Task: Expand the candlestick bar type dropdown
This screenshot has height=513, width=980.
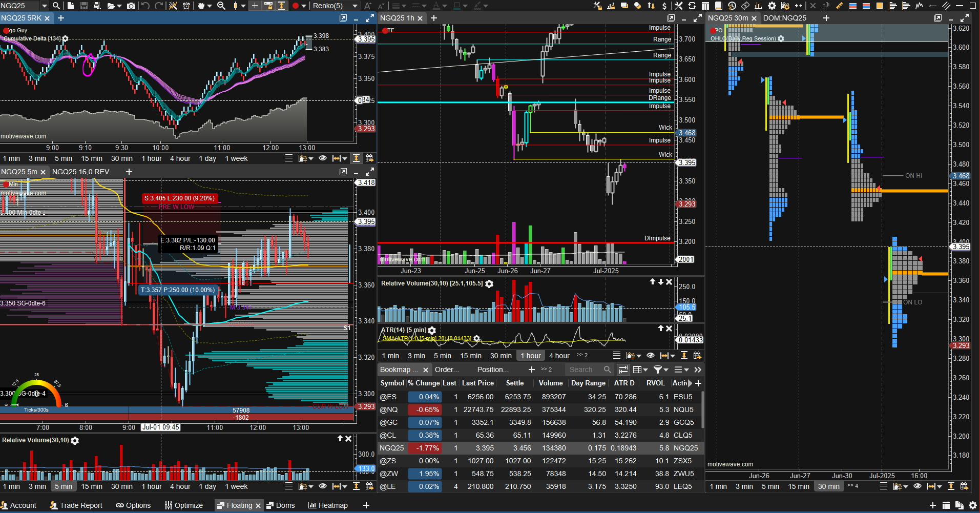Action: (242, 6)
